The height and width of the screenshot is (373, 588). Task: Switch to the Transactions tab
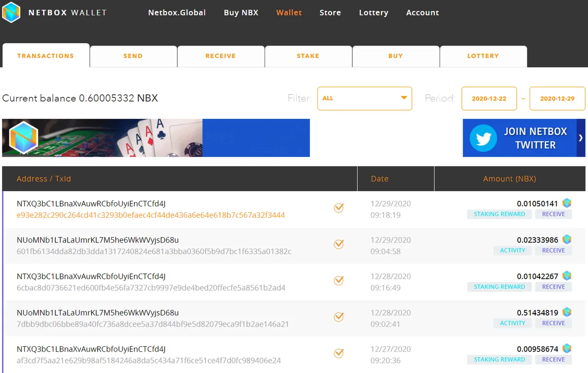(46, 56)
